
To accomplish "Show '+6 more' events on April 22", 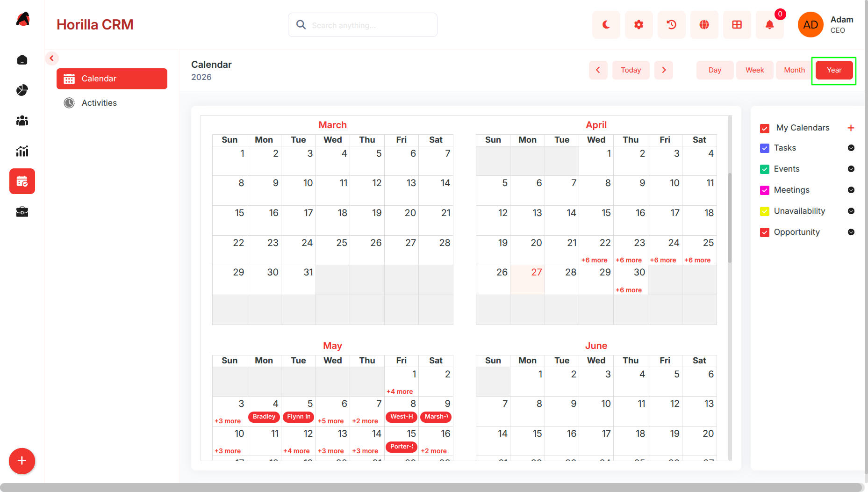I will coord(594,260).
